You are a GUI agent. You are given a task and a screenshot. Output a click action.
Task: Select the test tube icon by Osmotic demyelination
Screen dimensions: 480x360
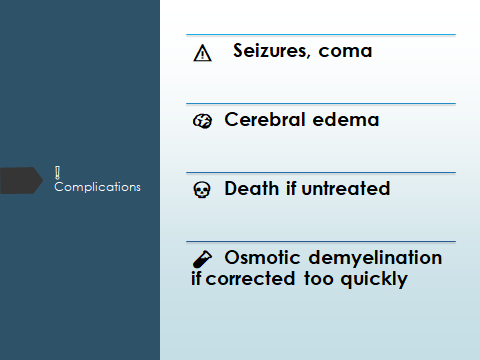202,259
